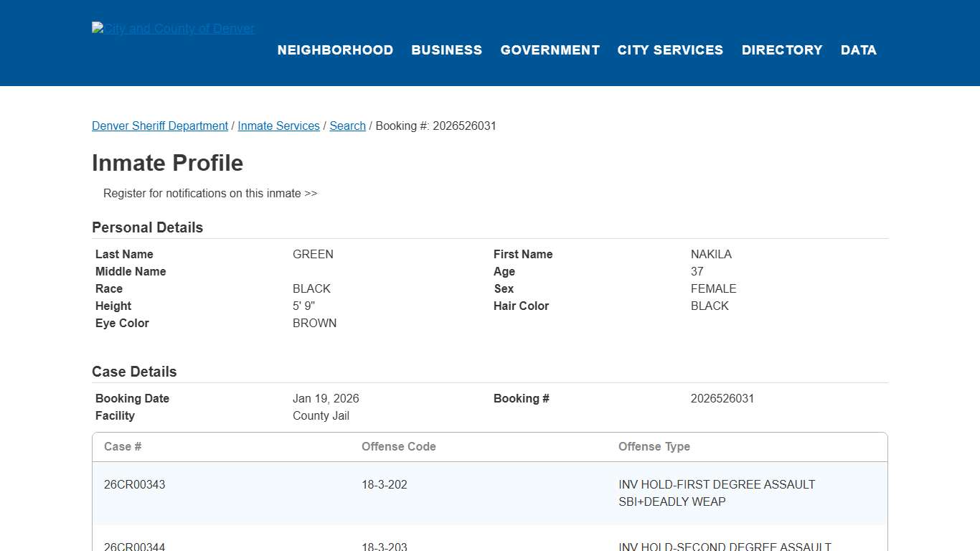Open the GOVERNMENT menu
This screenshot has width=980, height=551.
550,50
